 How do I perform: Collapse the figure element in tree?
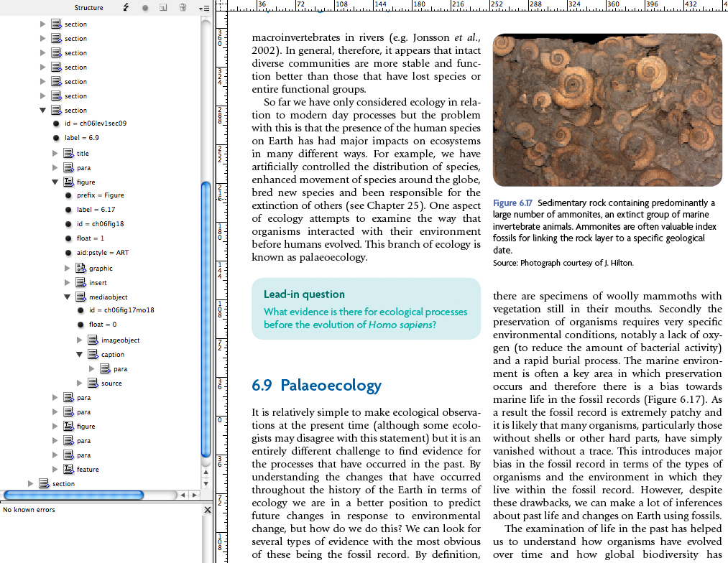click(x=55, y=182)
